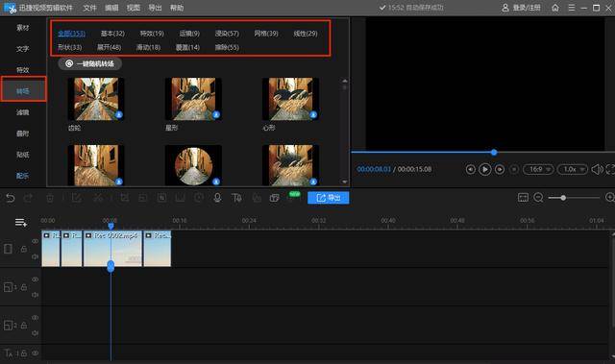
Task: Click the undo arrow in the toolbar
Action: tap(11, 198)
